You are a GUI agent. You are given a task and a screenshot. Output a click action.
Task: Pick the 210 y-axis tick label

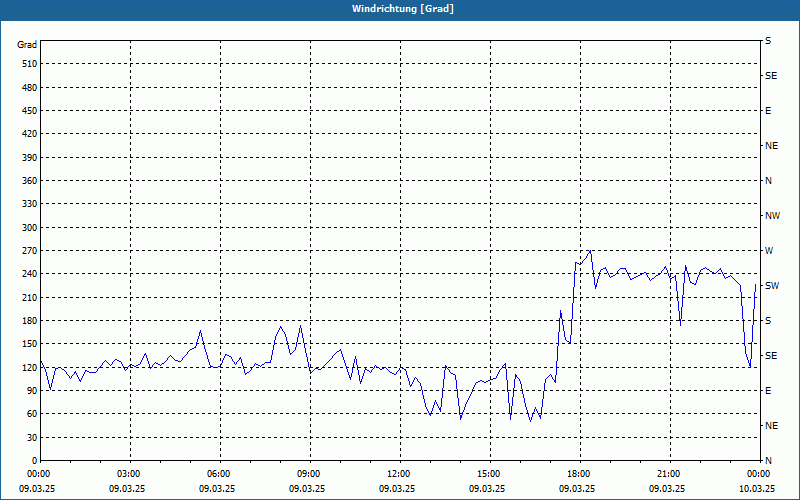[30, 297]
